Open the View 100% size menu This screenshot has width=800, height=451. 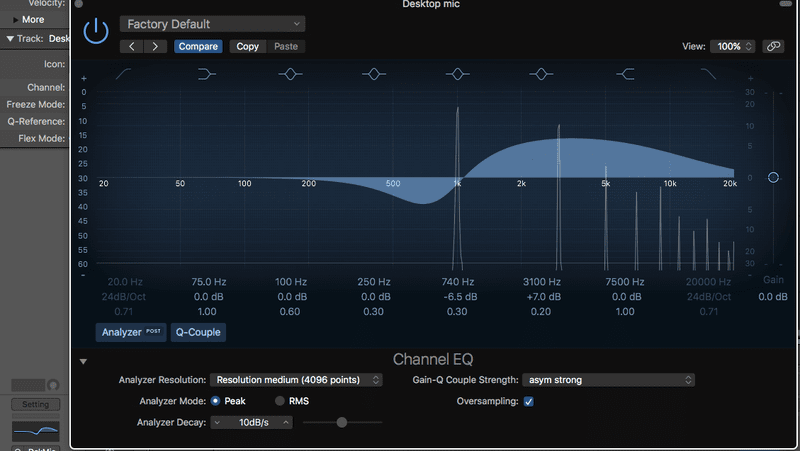[x=733, y=46]
